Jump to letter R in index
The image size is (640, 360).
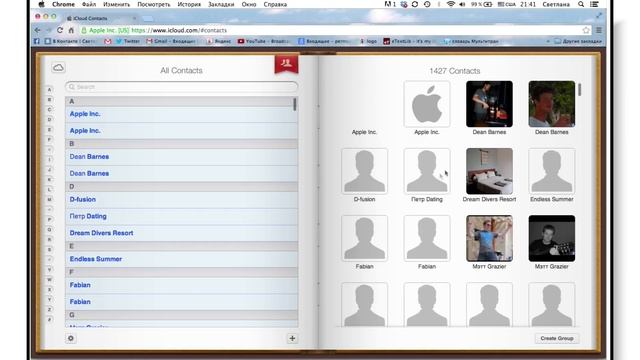coord(49,239)
